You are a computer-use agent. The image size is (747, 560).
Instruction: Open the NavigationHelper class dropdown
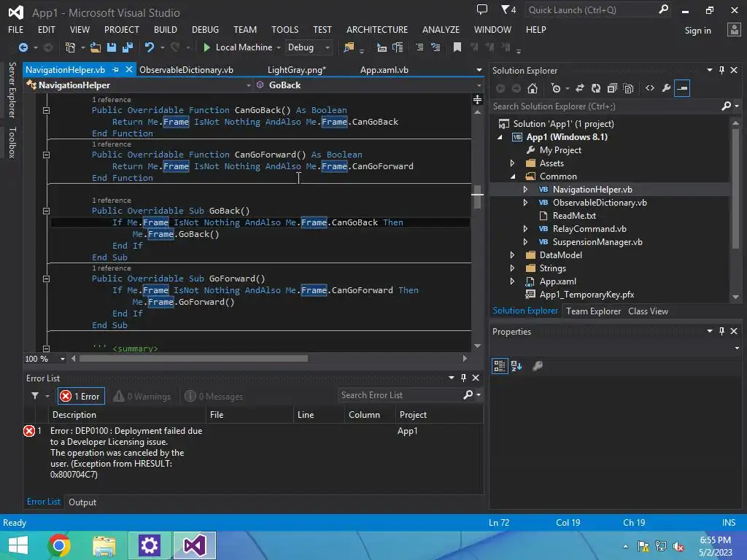[x=248, y=85]
